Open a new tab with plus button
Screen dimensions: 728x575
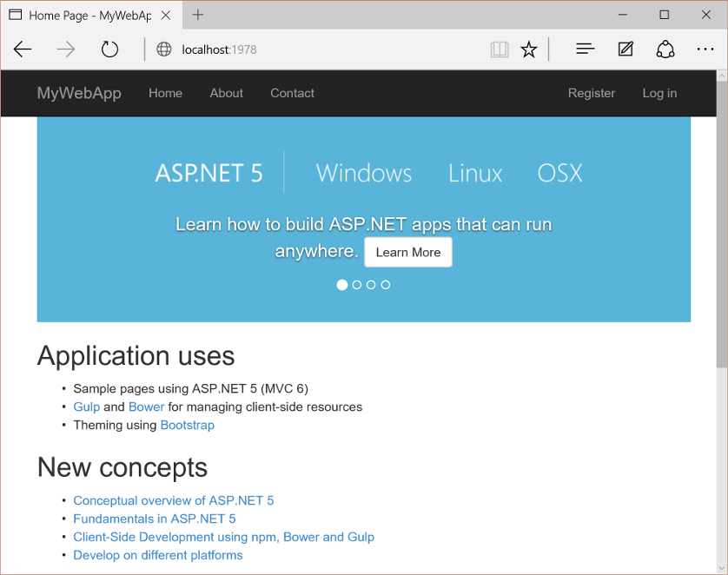click(x=198, y=15)
